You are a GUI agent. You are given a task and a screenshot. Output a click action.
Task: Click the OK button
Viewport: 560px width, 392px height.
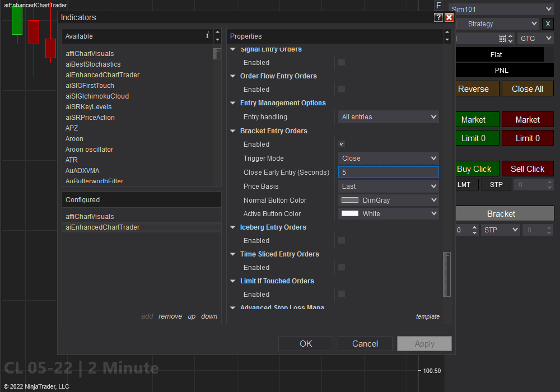click(306, 344)
